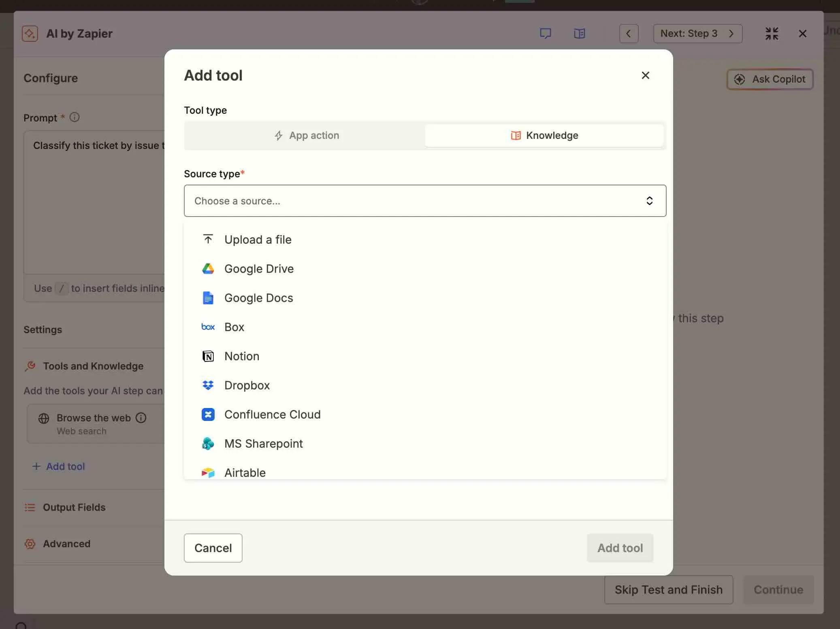This screenshot has width=840, height=629.
Task: Open the book guide icon in header
Action: 579,34
